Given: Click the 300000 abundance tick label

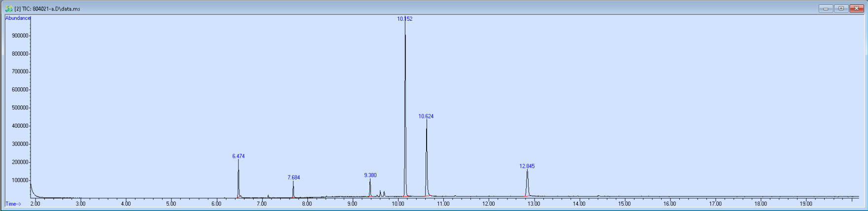Looking at the screenshot, I should tap(20, 144).
